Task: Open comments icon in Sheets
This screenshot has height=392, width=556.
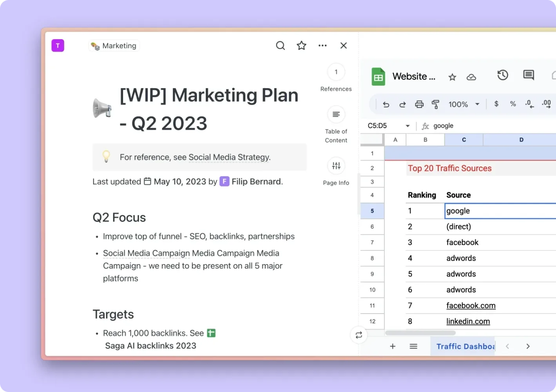Action: tap(529, 75)
